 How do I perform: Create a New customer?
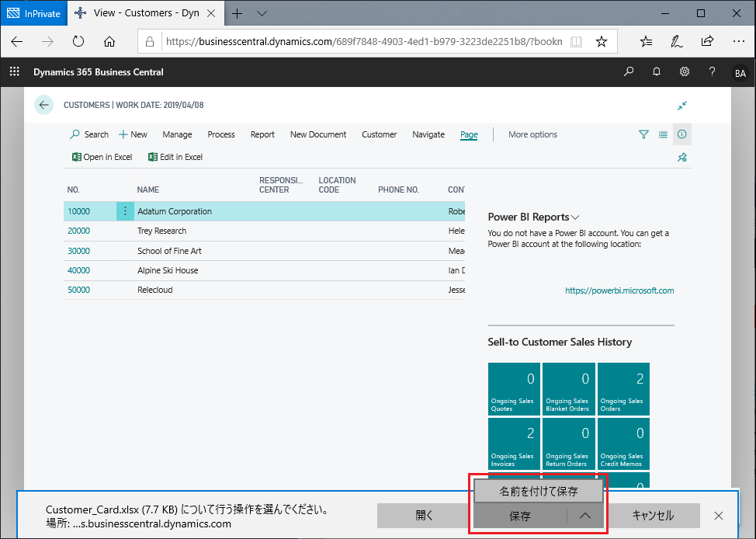[133, 134]
